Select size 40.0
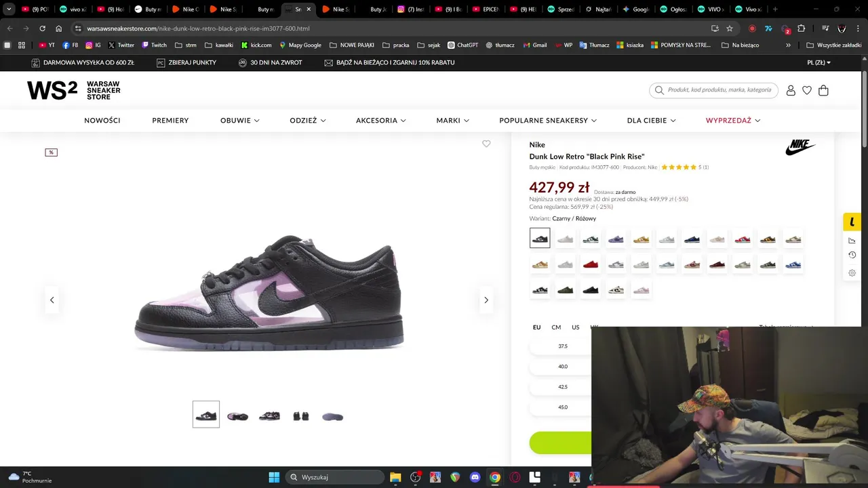 pyautogui.click(x=563, y=367)
